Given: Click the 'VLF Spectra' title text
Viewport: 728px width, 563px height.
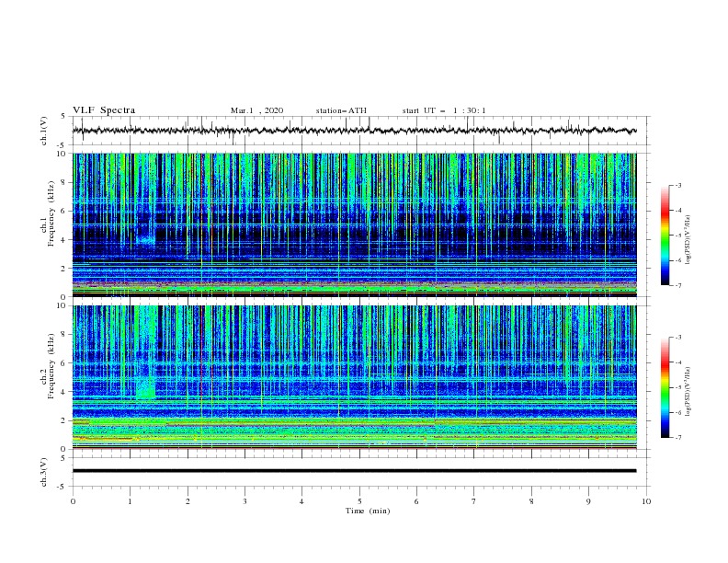Looking at the screenshot, I should click(x=104, y=110).
